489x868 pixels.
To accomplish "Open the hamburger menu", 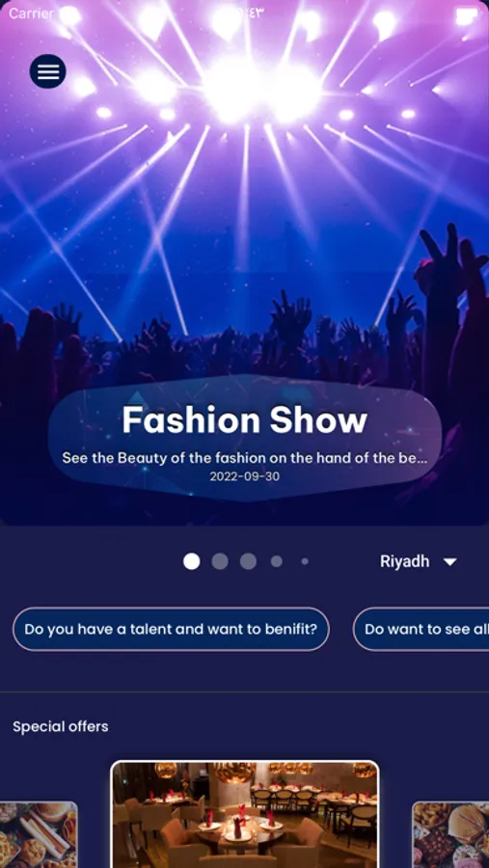I will (47, 71).
